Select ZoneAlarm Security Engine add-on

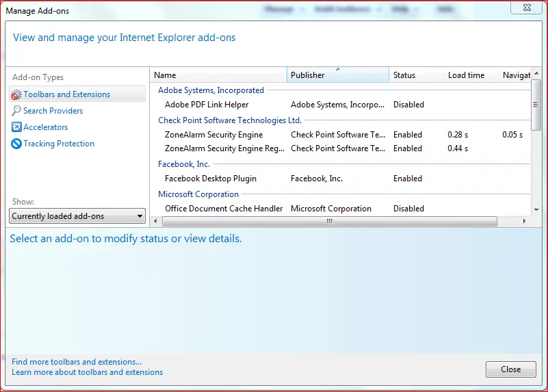(341, 135)
